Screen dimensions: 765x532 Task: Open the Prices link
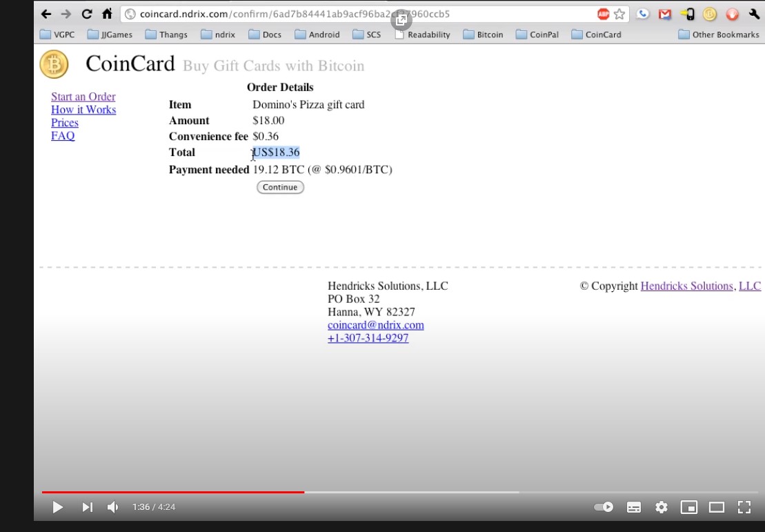point(65,123)
